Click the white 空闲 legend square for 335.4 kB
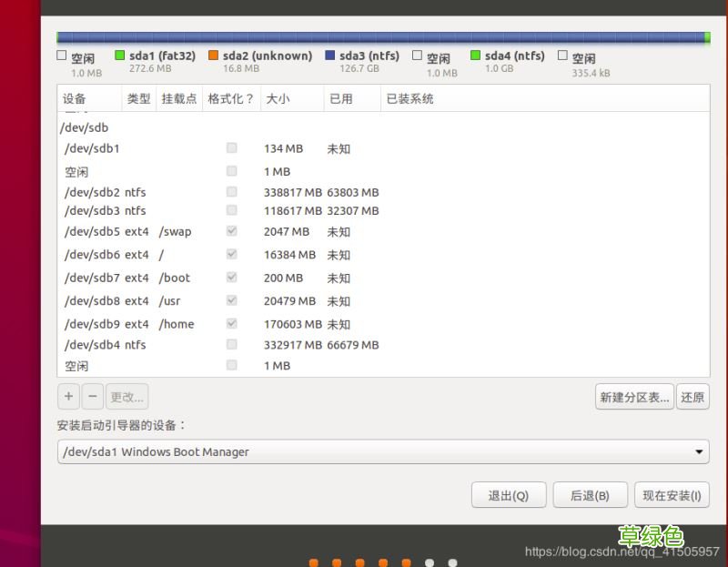Screen dimensions: 728x567 pos(561,56)
